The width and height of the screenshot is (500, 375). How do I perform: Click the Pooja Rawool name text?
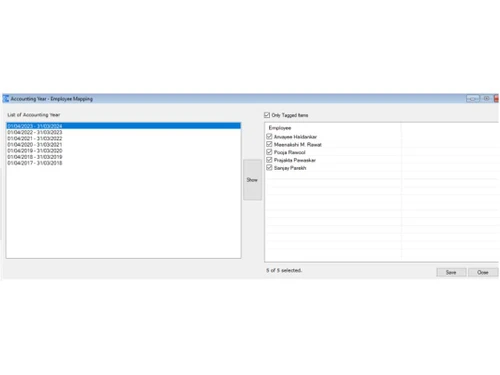pyautogui.click(x=290, y=152)
